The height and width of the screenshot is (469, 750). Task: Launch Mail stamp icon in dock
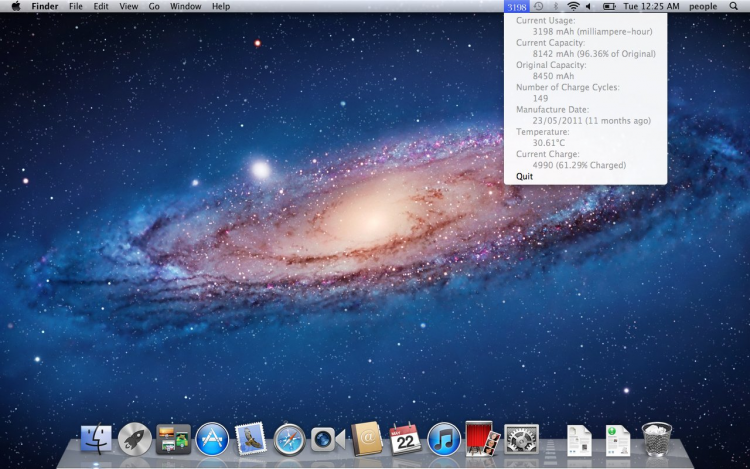coord(250,439)
